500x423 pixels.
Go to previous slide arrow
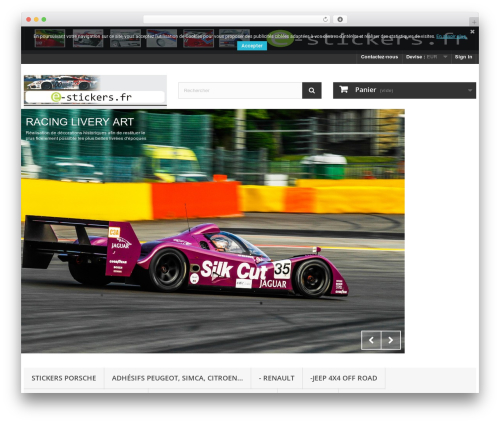click(x=371, y=340)
